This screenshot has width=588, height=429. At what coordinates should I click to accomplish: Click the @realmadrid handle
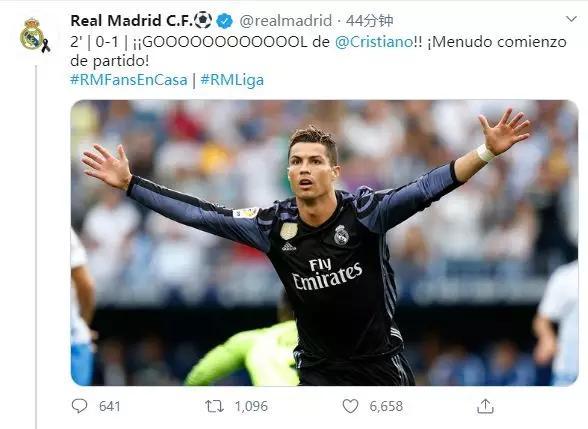pyautogui.click(x=285, y=21)
